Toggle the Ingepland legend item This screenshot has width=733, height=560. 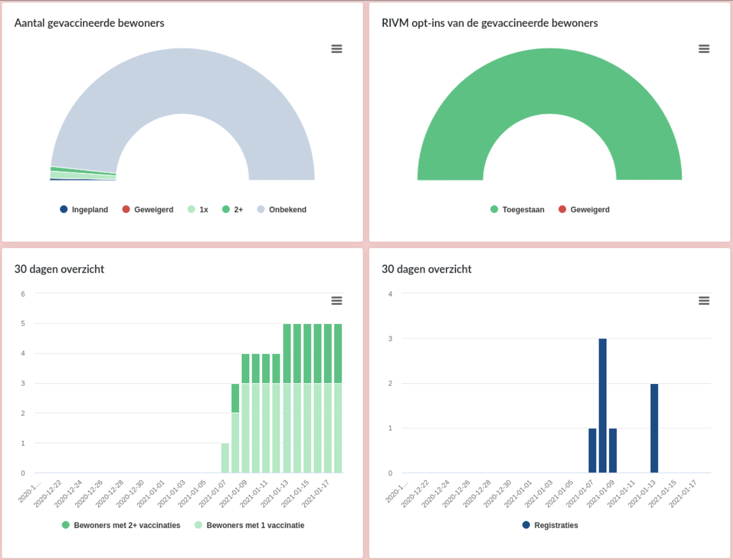tap(84, 210)
